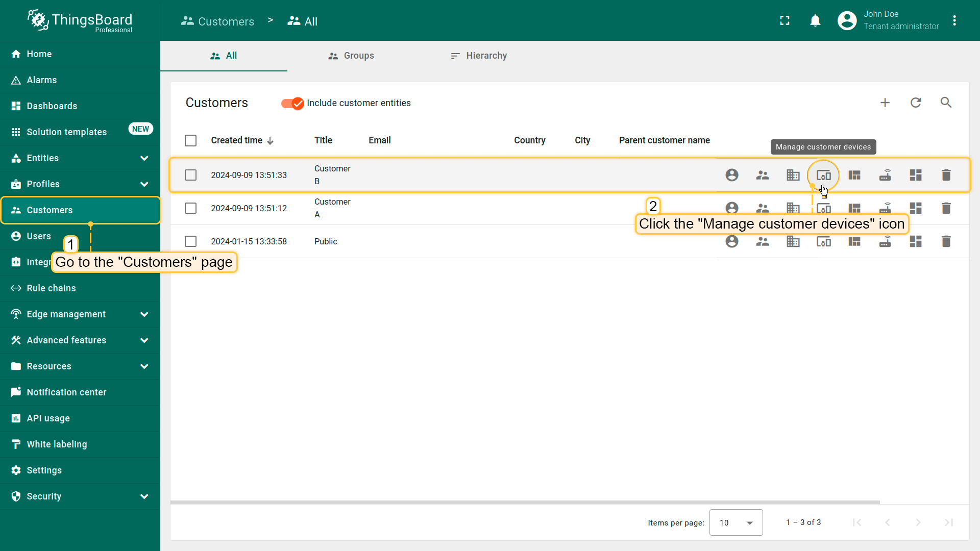Image resolution: width=980 pixels, height=551 pixels.
Task: Check the Customer B row checkbox
Action: (190, 175)
